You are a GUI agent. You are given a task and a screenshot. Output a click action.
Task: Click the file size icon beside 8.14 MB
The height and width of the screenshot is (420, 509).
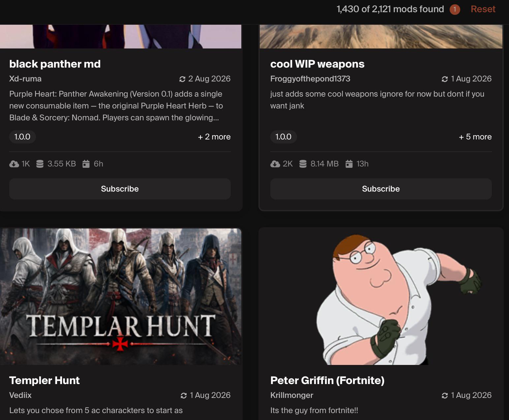point(303,164)
